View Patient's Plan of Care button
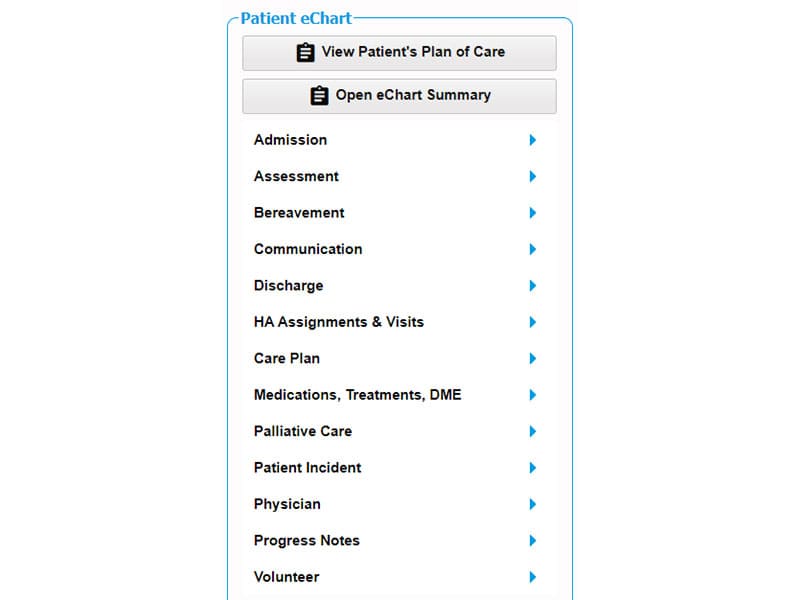The image size is (800, 600). pos(399,53)
